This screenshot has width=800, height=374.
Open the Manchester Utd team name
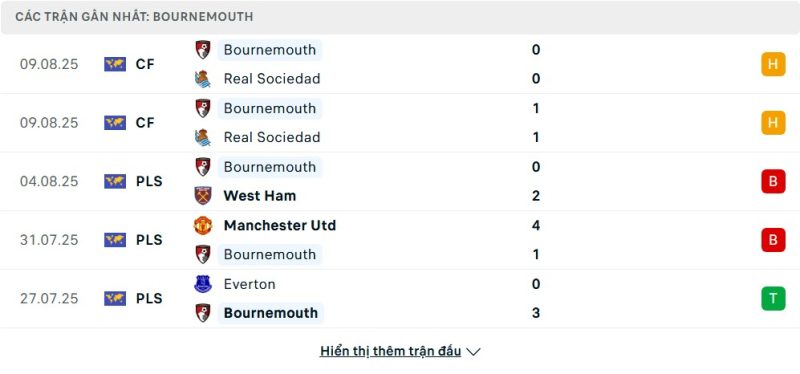point(280,226)
